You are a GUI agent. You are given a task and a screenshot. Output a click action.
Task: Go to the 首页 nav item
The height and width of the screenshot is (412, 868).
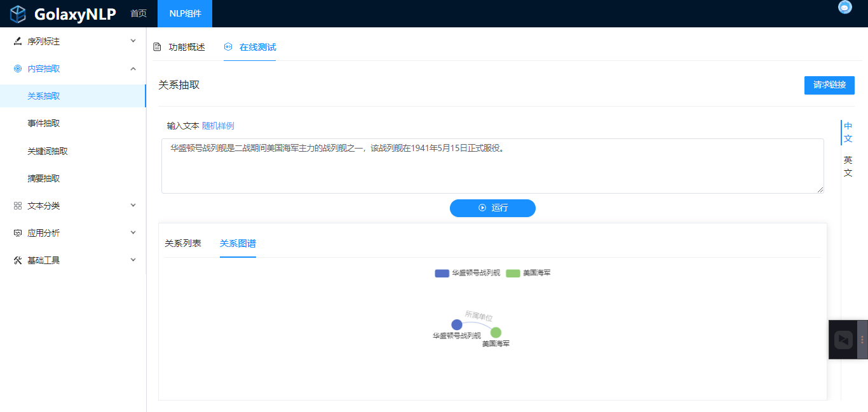pos(139,13)
